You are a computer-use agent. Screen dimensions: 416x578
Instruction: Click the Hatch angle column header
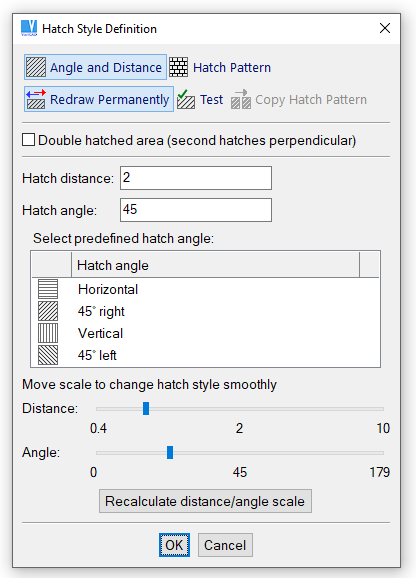pyautogui.click(x=215, y=265)
